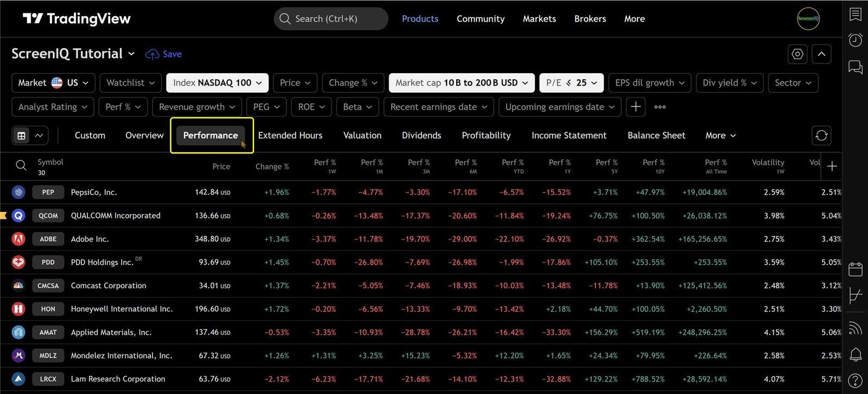Image resolution: width=868 pixels, height=394 pixels.
Task: Switch to the Income Statement tab
Action: point(569,135)
